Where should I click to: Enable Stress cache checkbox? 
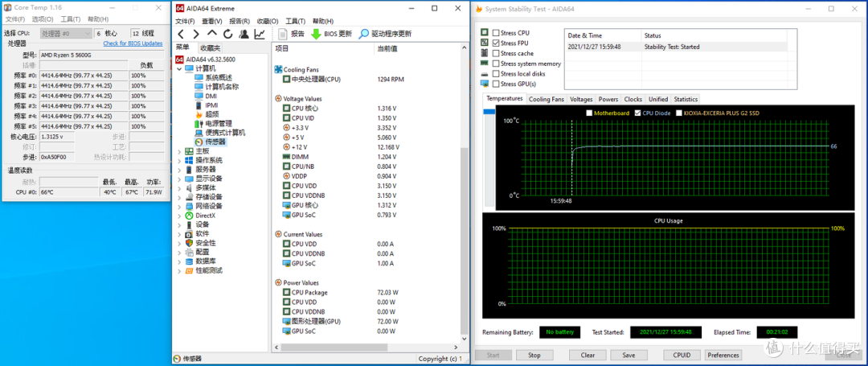click(495, 54)
